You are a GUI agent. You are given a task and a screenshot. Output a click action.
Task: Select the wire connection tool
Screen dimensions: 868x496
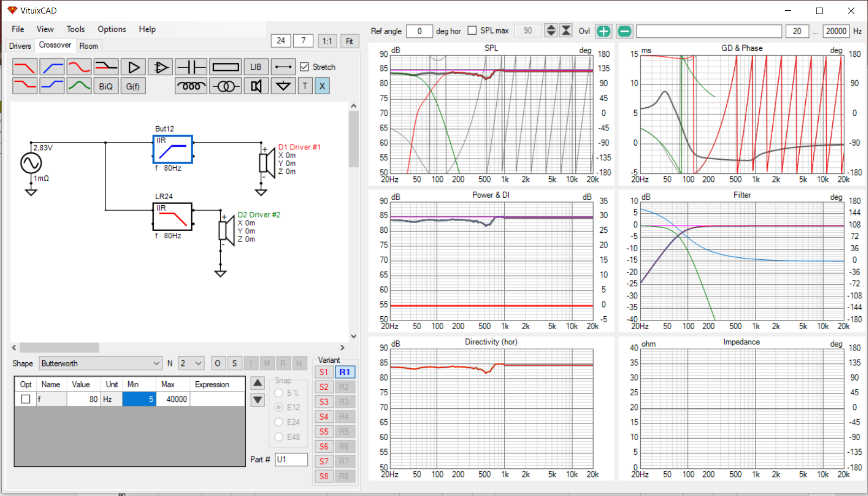click(283, 67)
